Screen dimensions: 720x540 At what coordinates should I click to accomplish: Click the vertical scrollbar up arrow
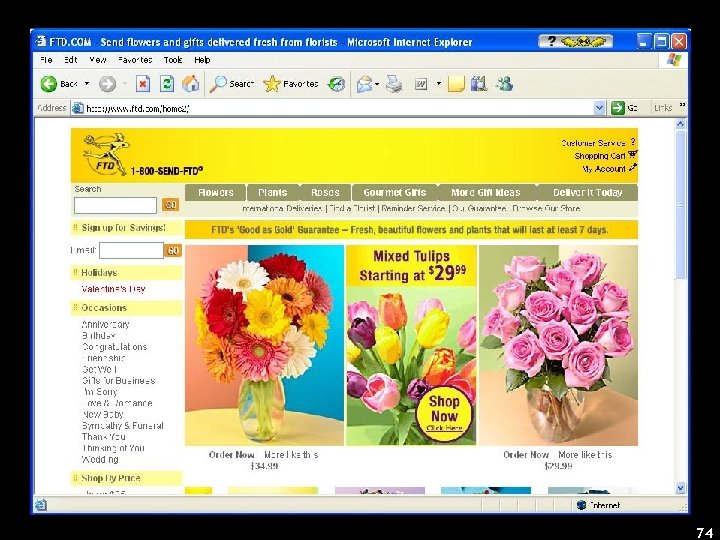(681, 124)
